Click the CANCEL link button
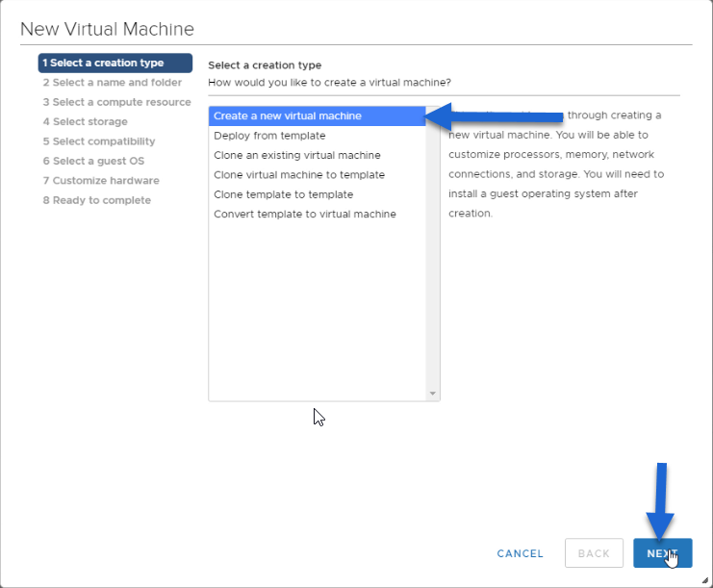 pyautogui.click(x=520, y=553)
